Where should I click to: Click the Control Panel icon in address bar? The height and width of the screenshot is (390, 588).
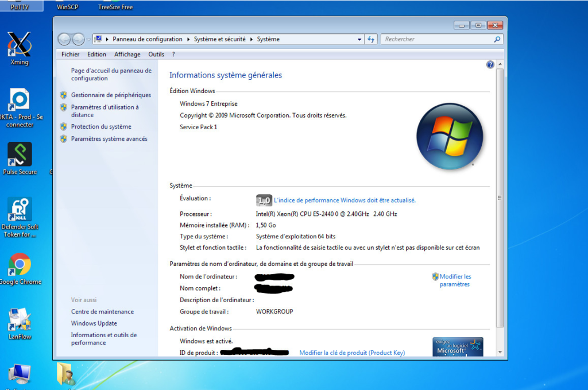point(98,39)
